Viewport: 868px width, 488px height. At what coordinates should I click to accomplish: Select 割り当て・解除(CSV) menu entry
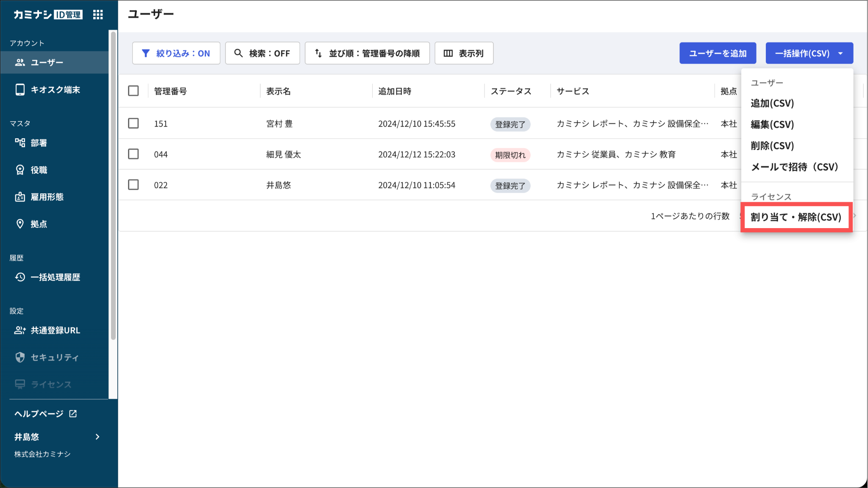pyautogui.click(x=796, y=217)
